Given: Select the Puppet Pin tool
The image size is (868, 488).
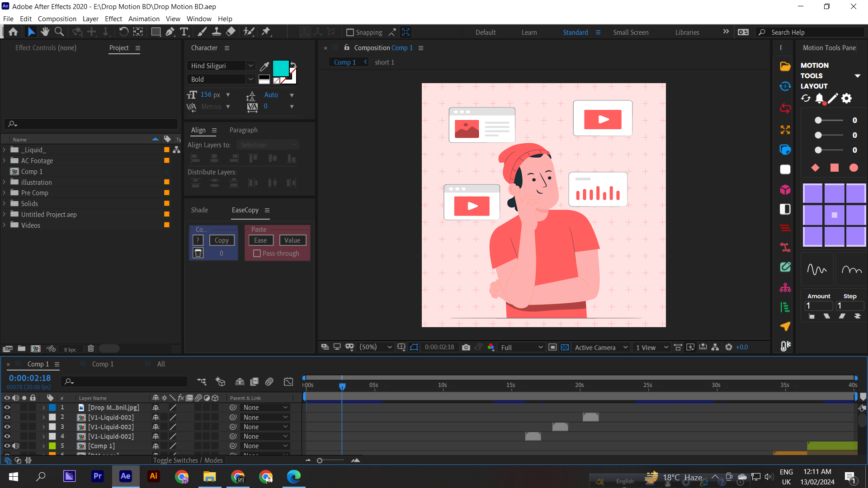Looking at the screenshot, I should click(266, 32).
